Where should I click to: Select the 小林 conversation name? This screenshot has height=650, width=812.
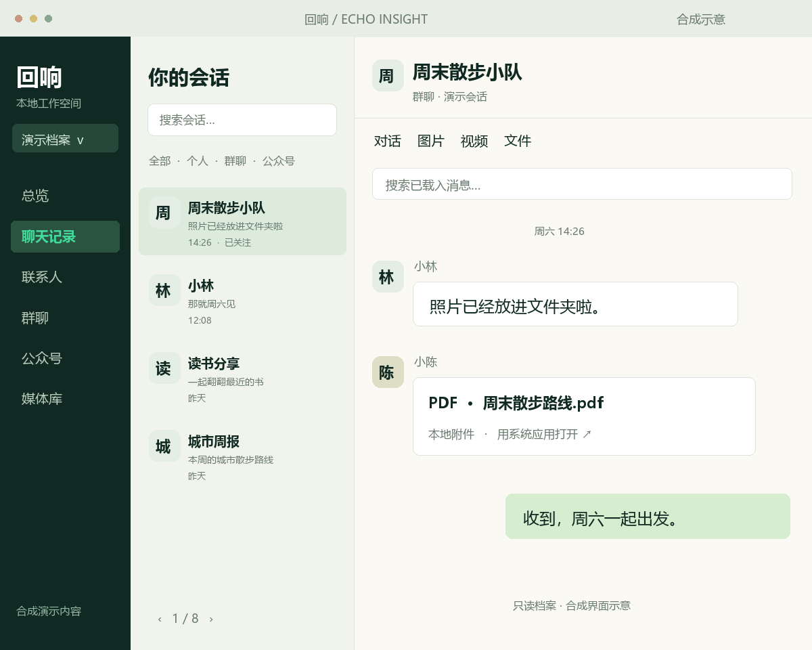tap(201, 286)
